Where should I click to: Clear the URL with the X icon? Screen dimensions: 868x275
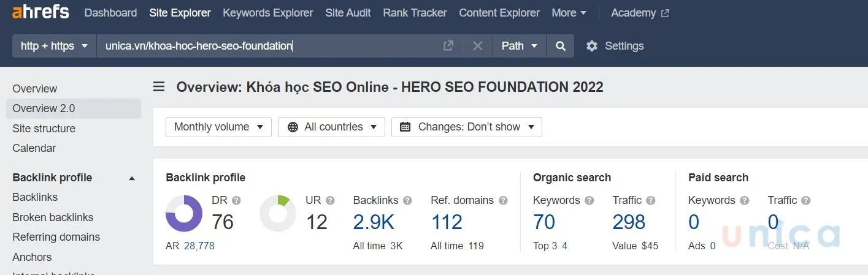(478, 46)
